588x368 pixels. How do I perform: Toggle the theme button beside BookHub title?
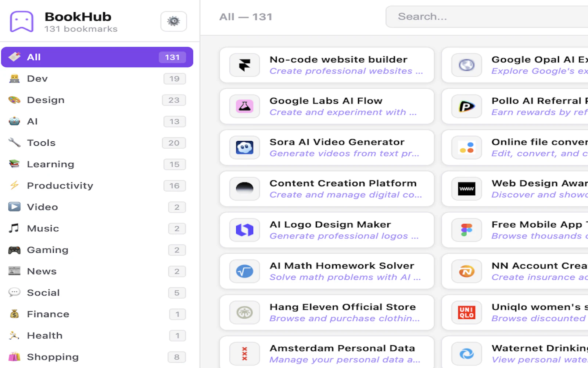tap(173, 21)
